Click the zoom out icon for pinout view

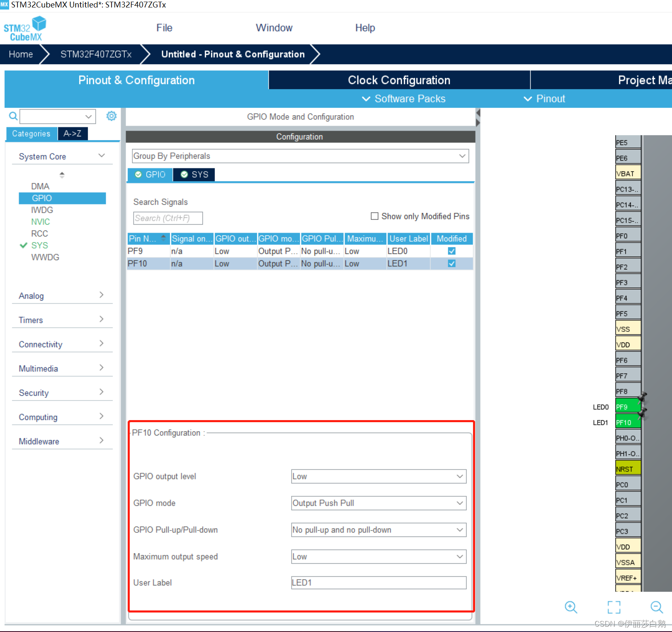point(657,607)
